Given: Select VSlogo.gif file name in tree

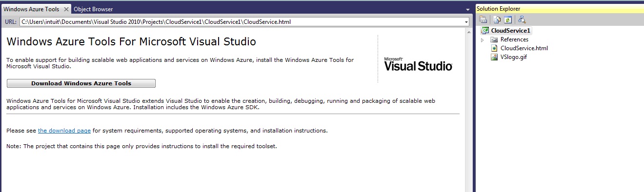Looking at the screenshot, I should [x=514, y=57].
